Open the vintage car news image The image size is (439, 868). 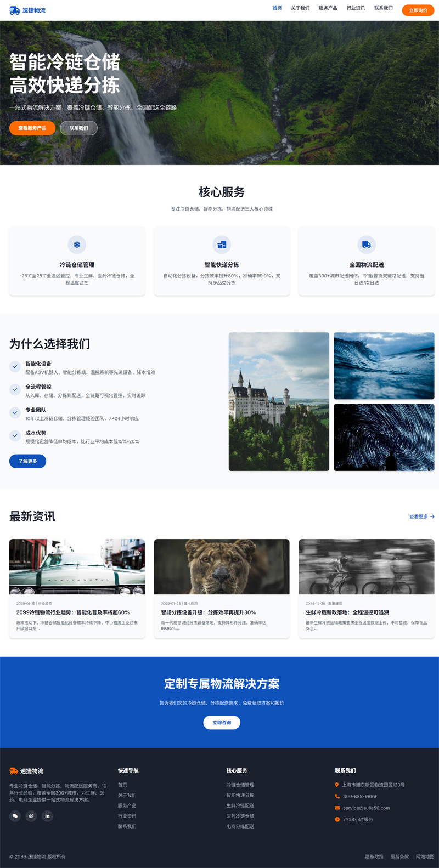coord(77,566)
